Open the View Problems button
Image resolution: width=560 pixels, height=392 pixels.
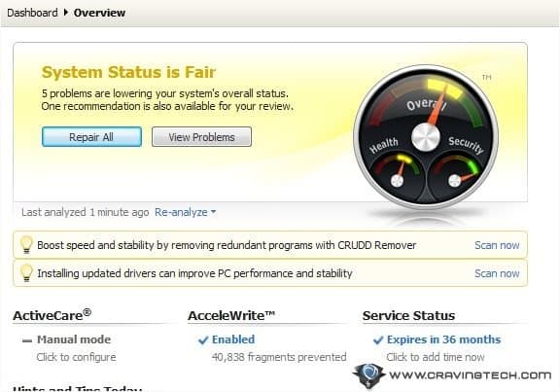(201, 137)
